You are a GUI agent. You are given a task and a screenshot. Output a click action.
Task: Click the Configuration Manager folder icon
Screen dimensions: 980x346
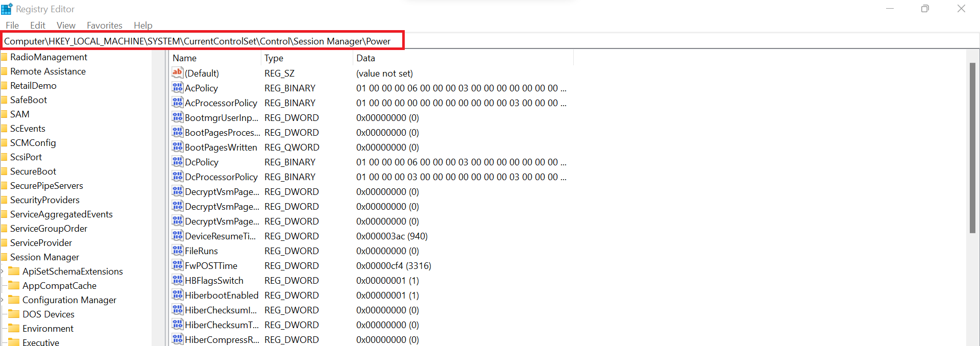click(x=14, y=300)
